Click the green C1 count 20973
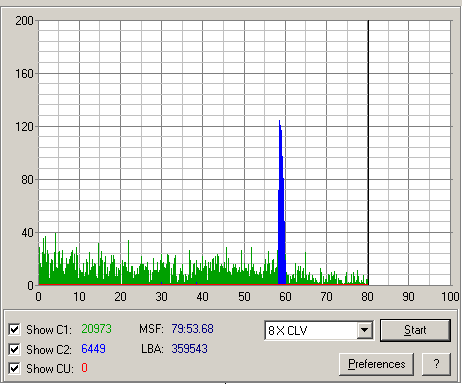The image size is (462, 384). 96,329
